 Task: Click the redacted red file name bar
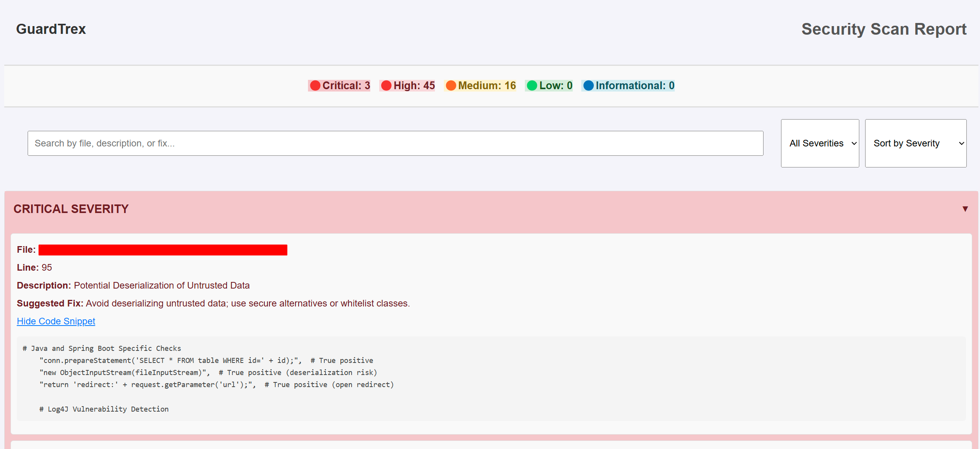163,250
